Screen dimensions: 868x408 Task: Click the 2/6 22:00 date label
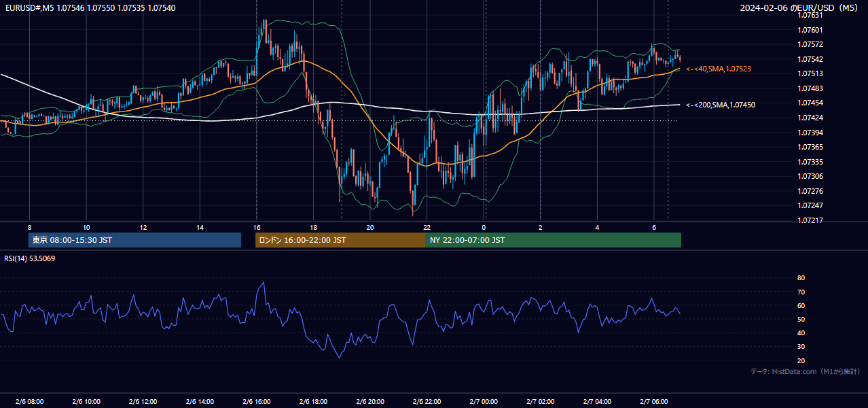tap(427, 402)
